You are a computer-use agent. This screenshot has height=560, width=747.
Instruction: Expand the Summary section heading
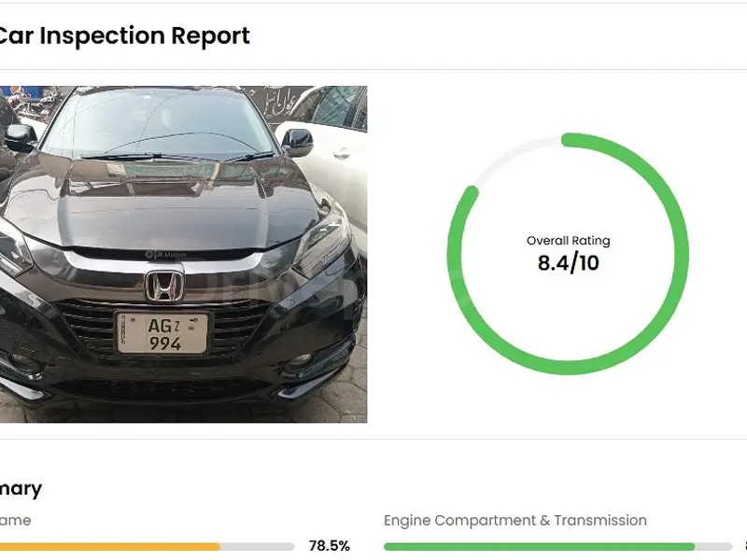pos(21,488)
